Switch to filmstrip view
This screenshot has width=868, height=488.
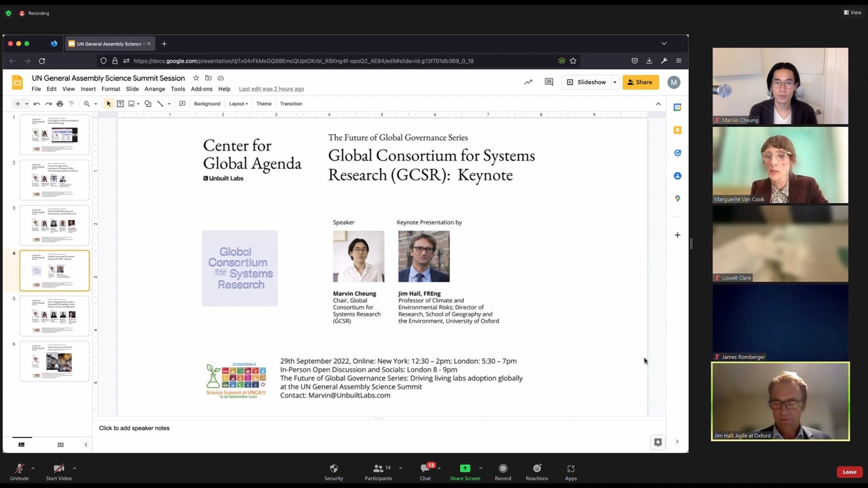click(x=22, y=445)
